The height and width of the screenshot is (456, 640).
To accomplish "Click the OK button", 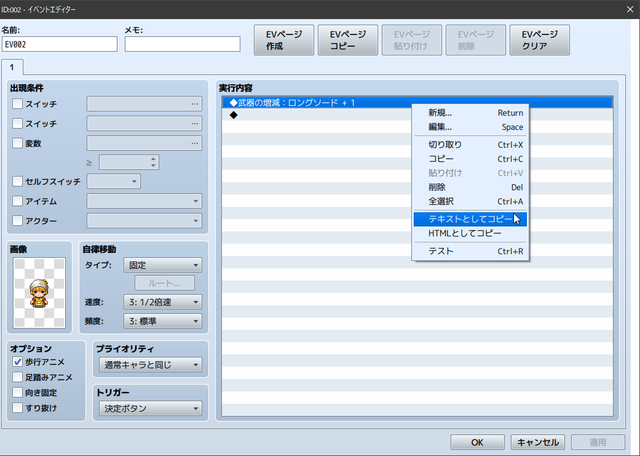I will (477, 442).
